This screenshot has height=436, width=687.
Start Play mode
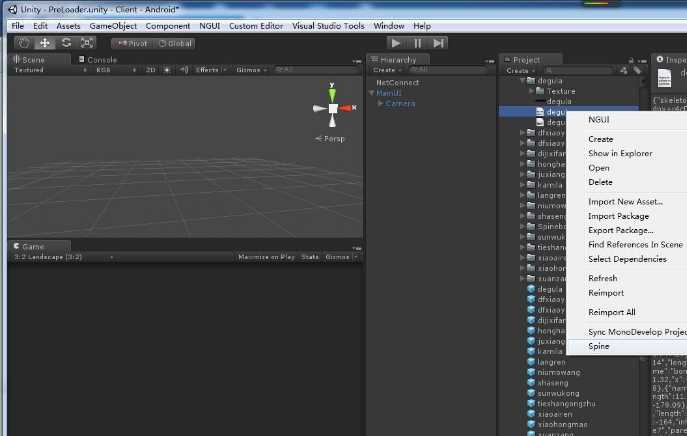[396, 43]
